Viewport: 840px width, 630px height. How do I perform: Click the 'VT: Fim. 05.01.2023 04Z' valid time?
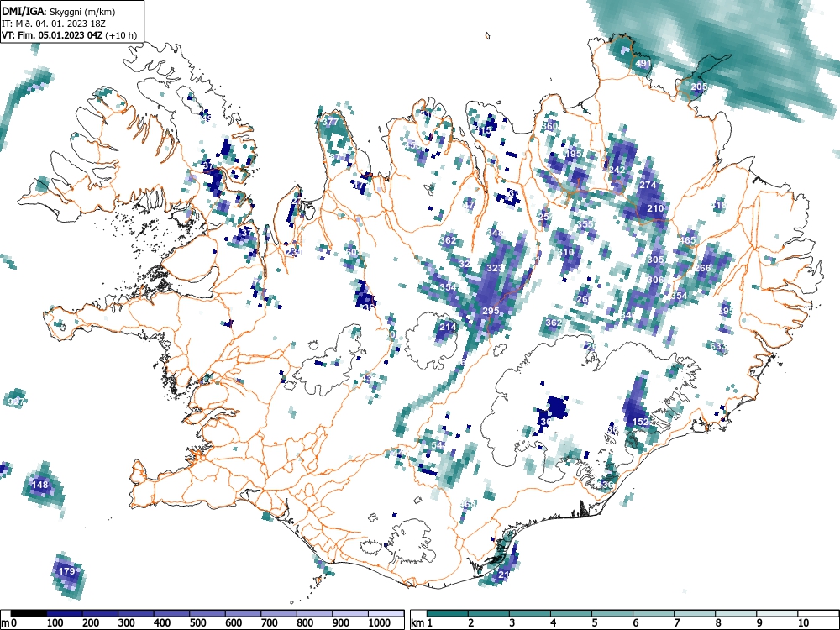coord(52,35)
